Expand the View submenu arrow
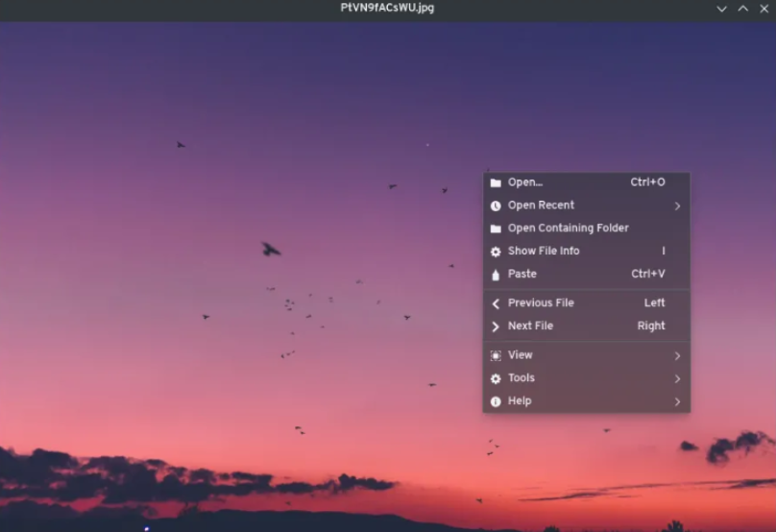776x532 pixels. point(677,355)
